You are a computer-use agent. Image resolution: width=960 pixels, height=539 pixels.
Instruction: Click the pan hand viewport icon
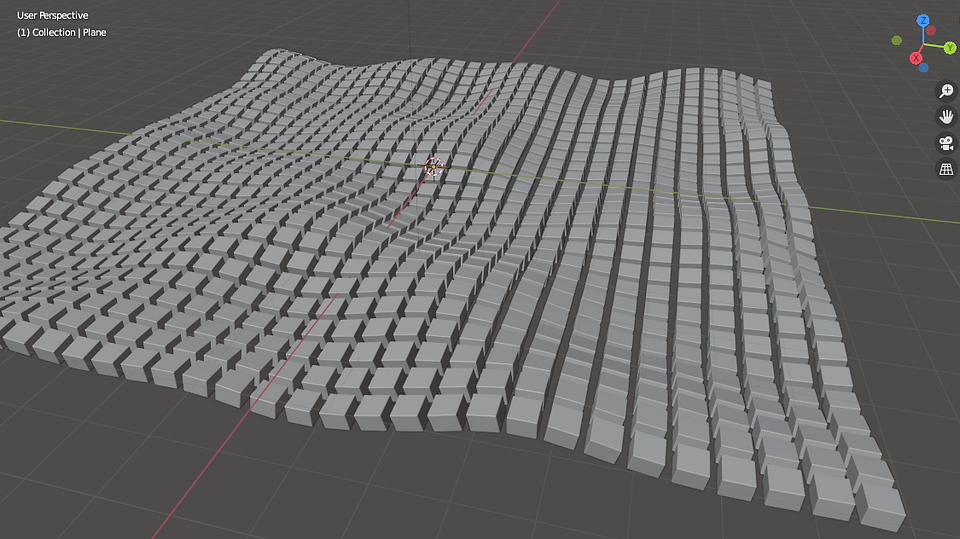(946, 117)
